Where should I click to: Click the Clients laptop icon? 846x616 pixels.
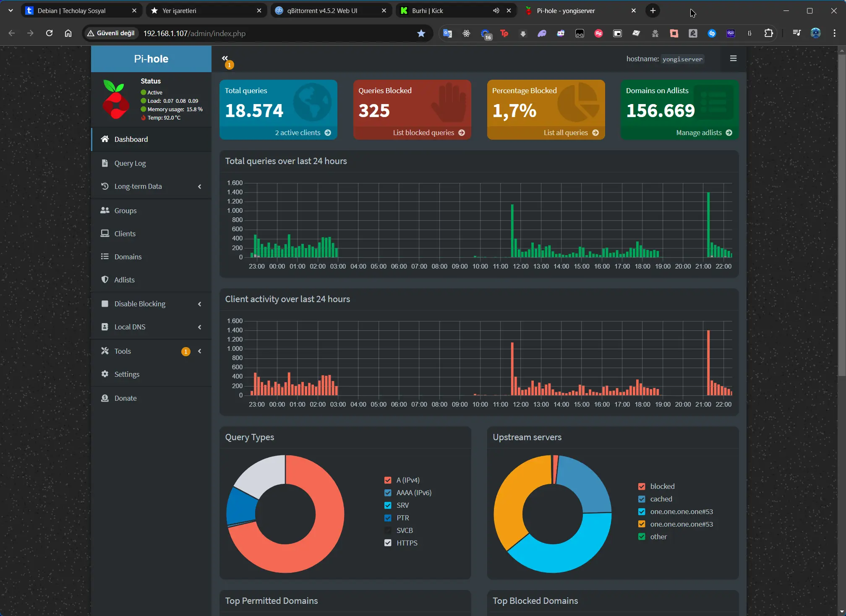[x=105, y=233]
